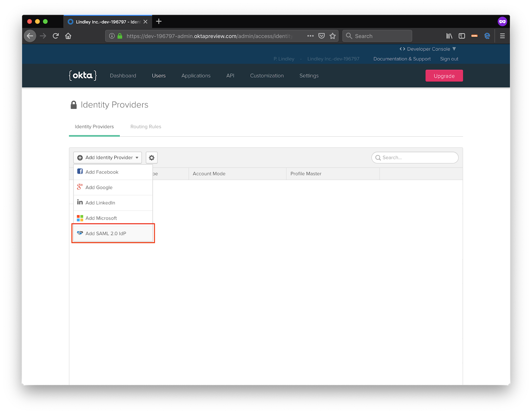Screen dimensions: 532x414
Task: Bookmark this page with the star icon
Action: [x=332, y=36]
